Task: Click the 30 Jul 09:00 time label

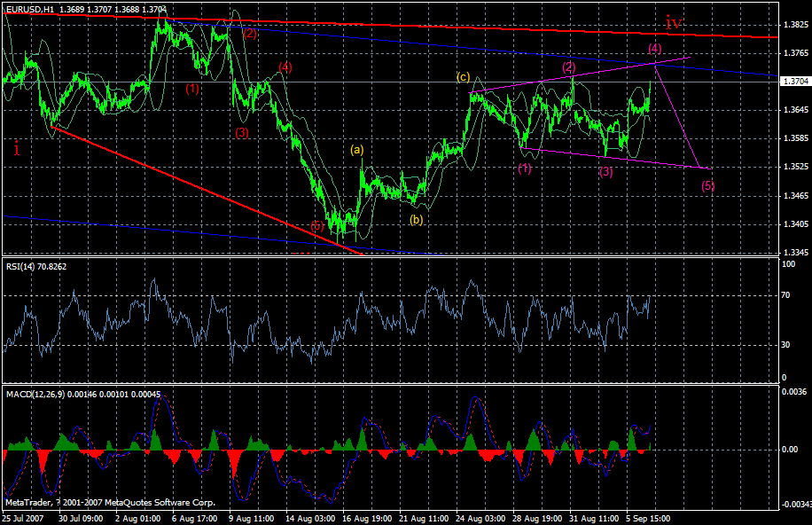Action: [81, 518]
